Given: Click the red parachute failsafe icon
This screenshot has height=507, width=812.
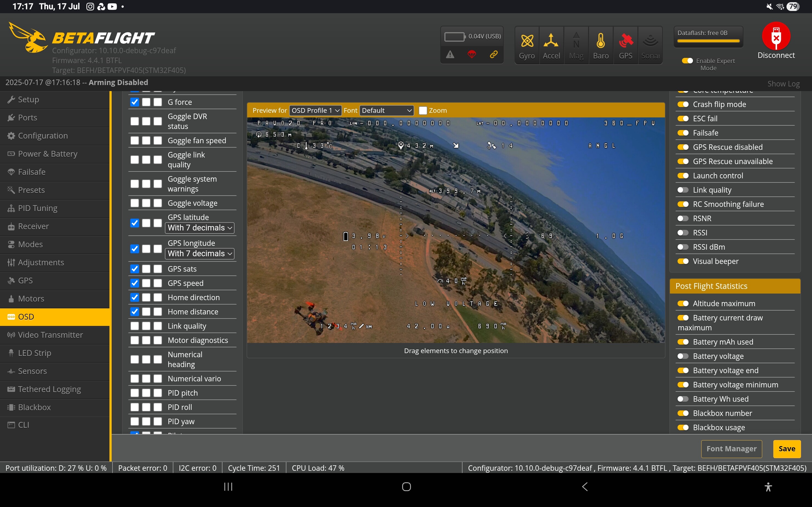Looking at the screenshot, I should pyautogui.click(x=472, y=54).
